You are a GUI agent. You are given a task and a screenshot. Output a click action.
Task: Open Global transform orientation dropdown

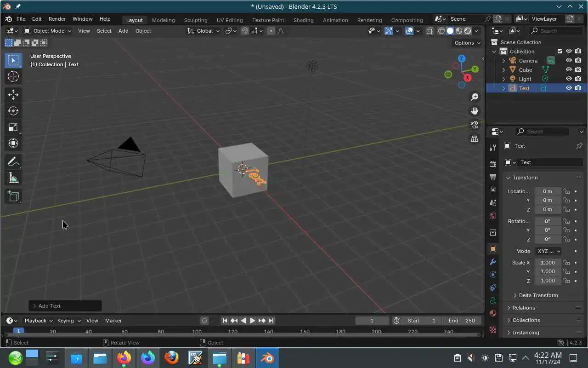pos(204,31)
